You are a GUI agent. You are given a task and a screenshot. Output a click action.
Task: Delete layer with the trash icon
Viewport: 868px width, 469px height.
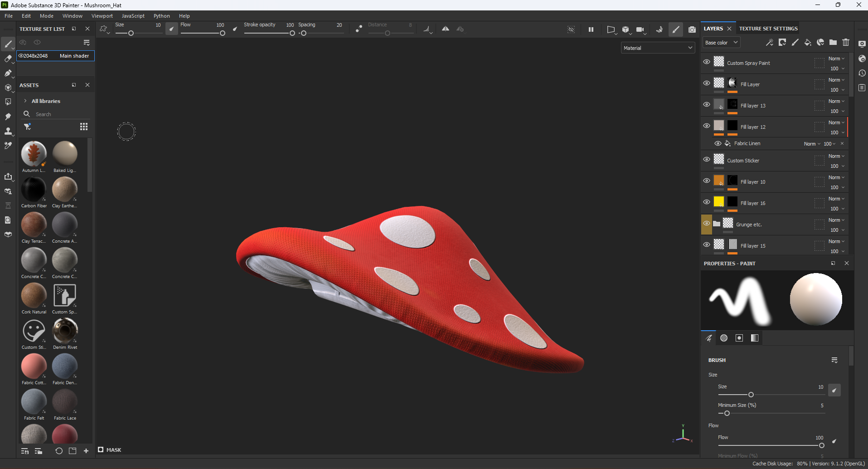pyautogui.click(x=846, y=43)
